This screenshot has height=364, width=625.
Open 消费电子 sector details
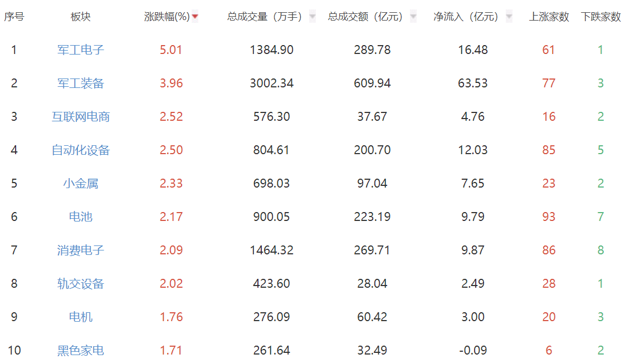[81, 250]
